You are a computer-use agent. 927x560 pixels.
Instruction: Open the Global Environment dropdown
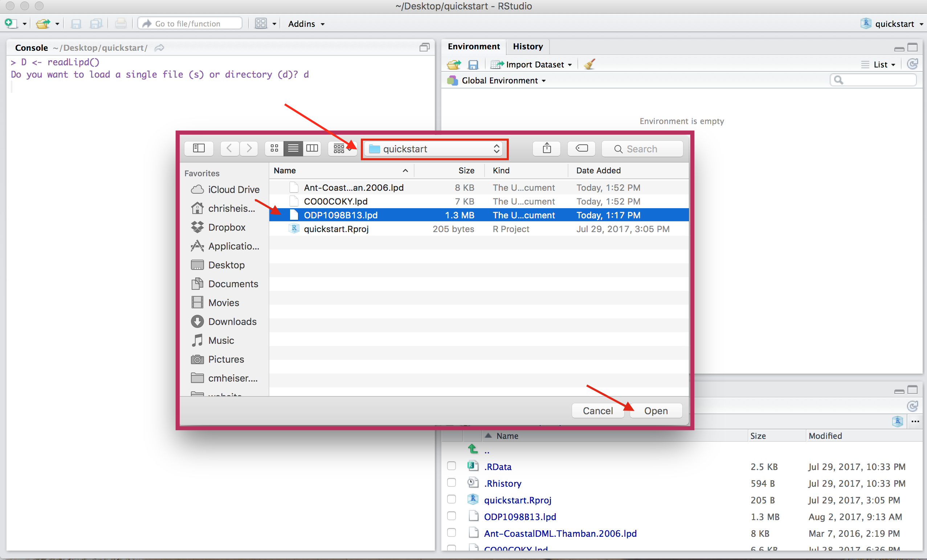(497, 81)
